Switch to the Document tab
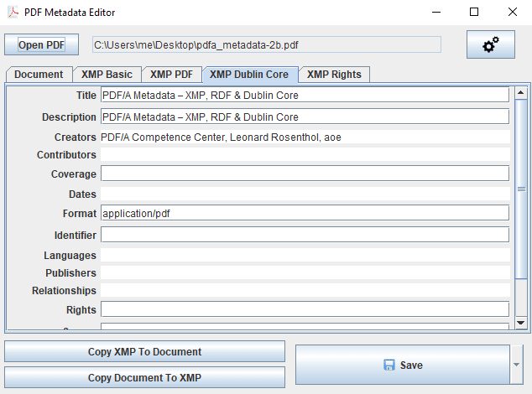This screenshot has width=532, height=394. (39, 75)
